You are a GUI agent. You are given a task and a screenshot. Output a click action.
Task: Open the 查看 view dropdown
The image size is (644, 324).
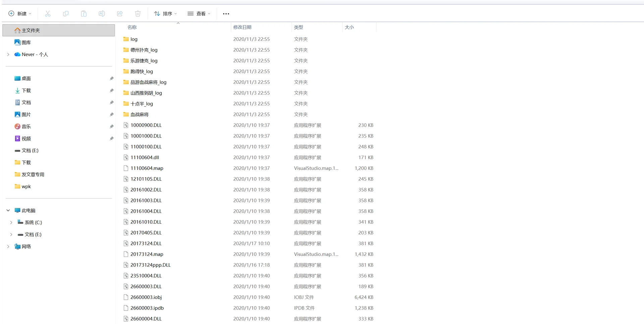[x=199, y=14]
